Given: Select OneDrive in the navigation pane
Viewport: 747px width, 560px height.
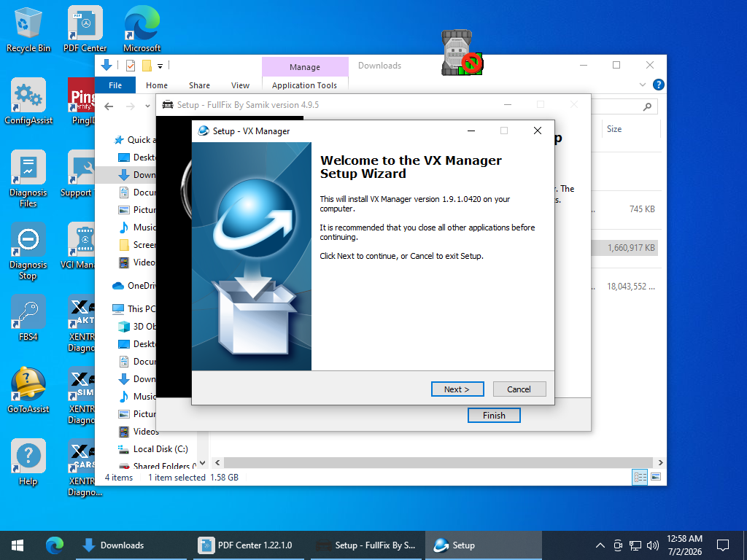Looking at the screenshot, I should [134, 286].
